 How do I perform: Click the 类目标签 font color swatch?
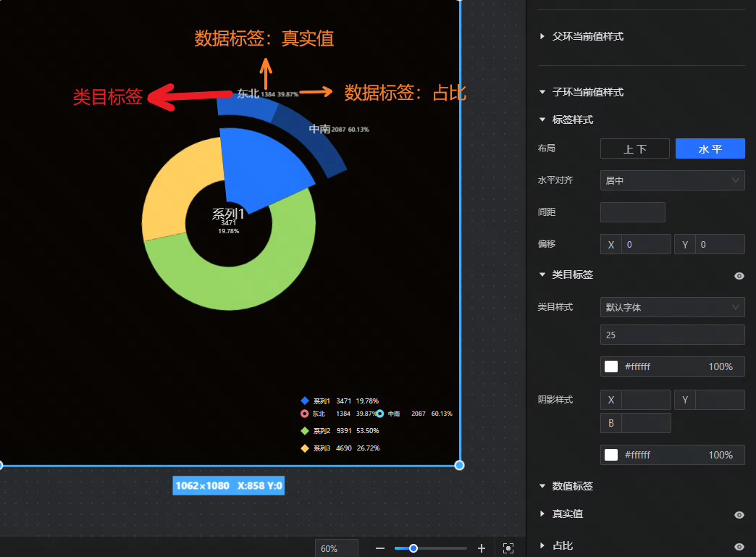pyautogui.click(x=611, y=367)
